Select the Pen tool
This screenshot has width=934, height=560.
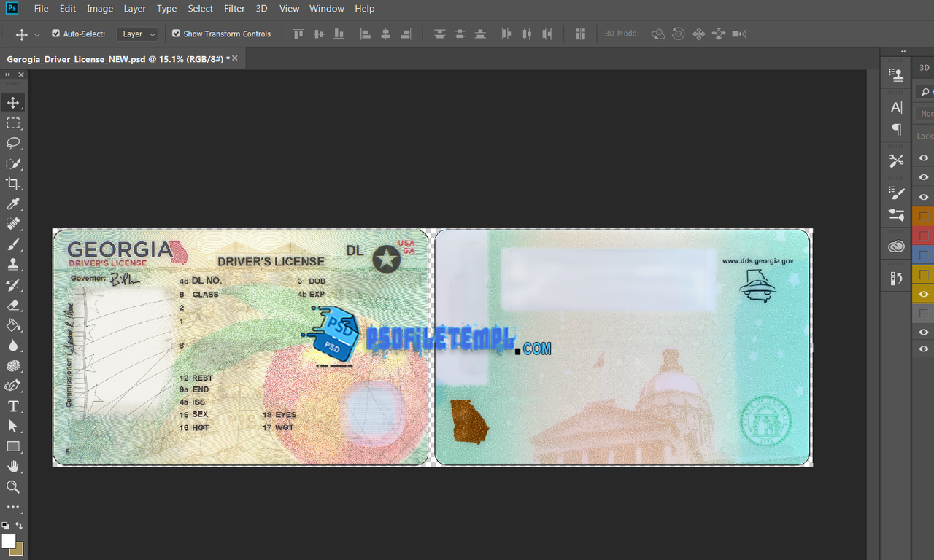[x=13, y=386]
